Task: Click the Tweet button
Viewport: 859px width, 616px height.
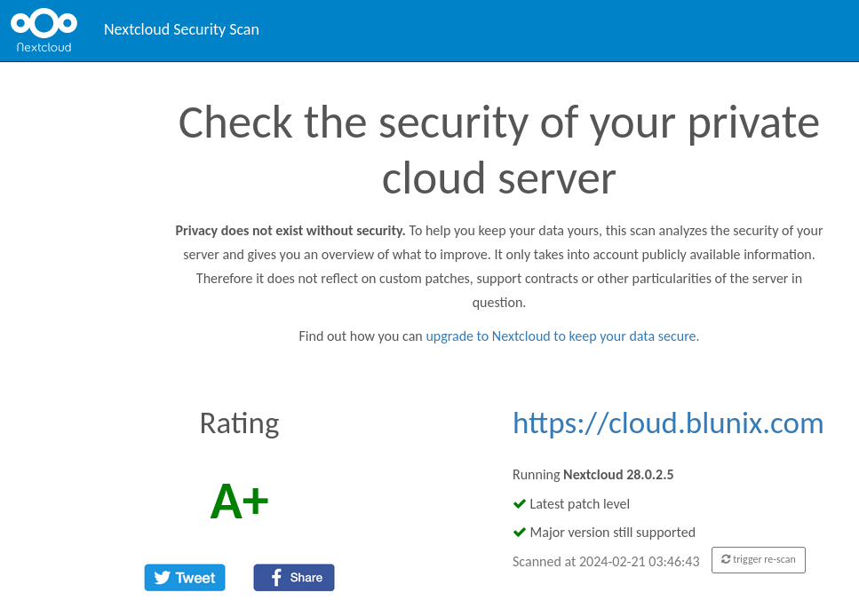Action: [x=185, y=577]
